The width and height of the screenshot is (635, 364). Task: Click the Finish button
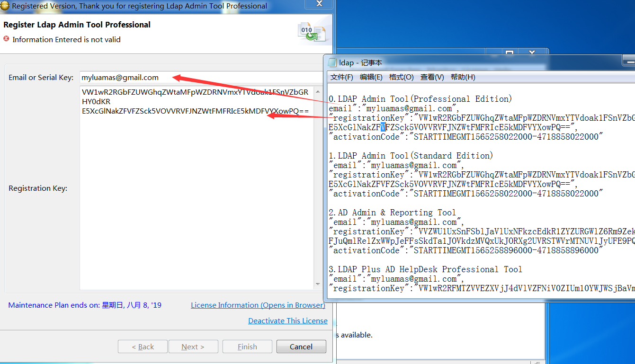tap(247, 346)
